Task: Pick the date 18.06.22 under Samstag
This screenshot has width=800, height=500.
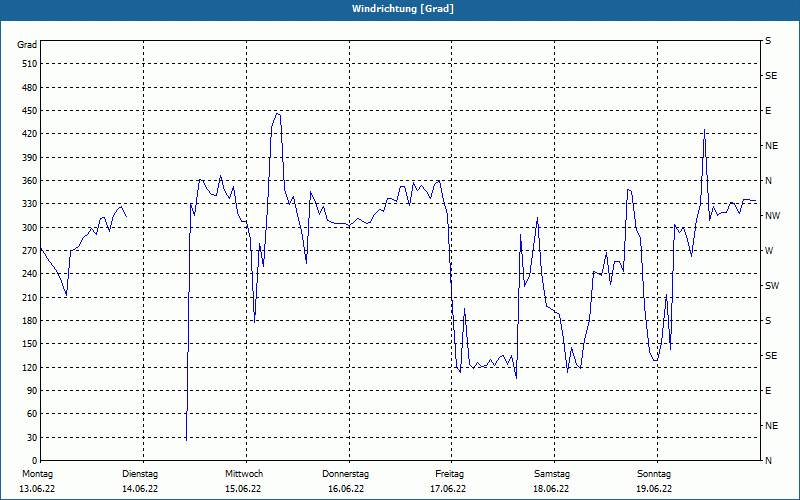Action: (551, 489)
